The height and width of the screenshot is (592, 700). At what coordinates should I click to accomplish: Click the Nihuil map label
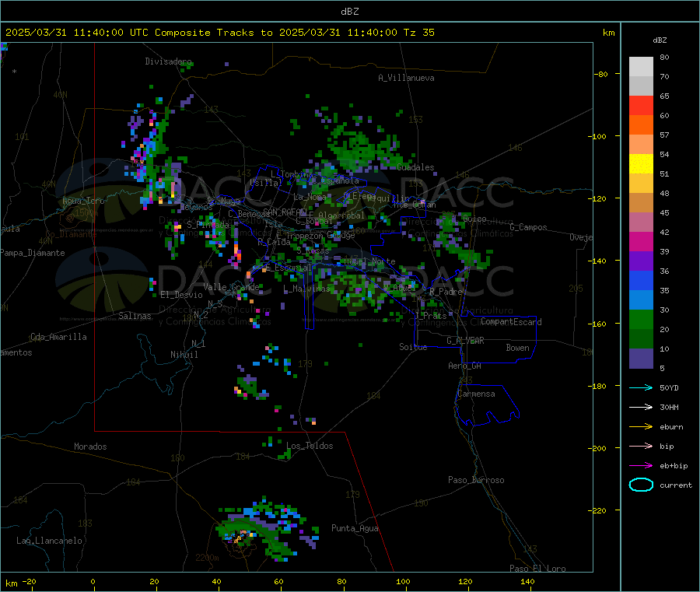(x=184, y=355)
